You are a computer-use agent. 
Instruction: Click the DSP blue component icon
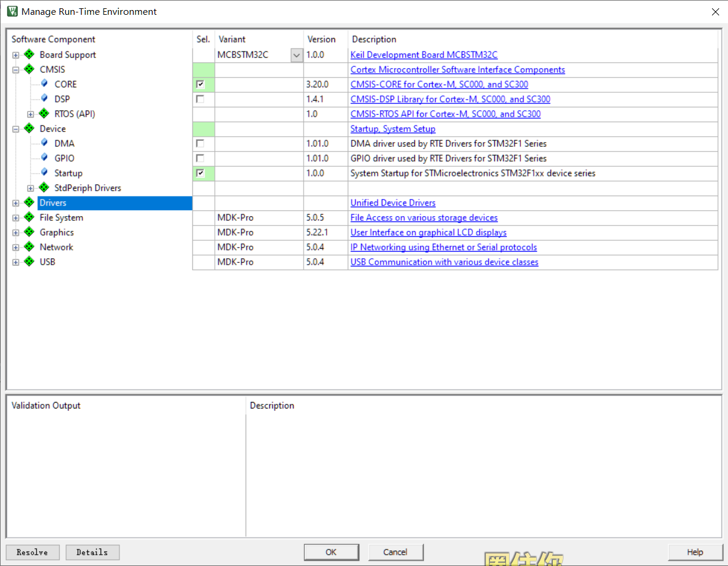point(44,98)
